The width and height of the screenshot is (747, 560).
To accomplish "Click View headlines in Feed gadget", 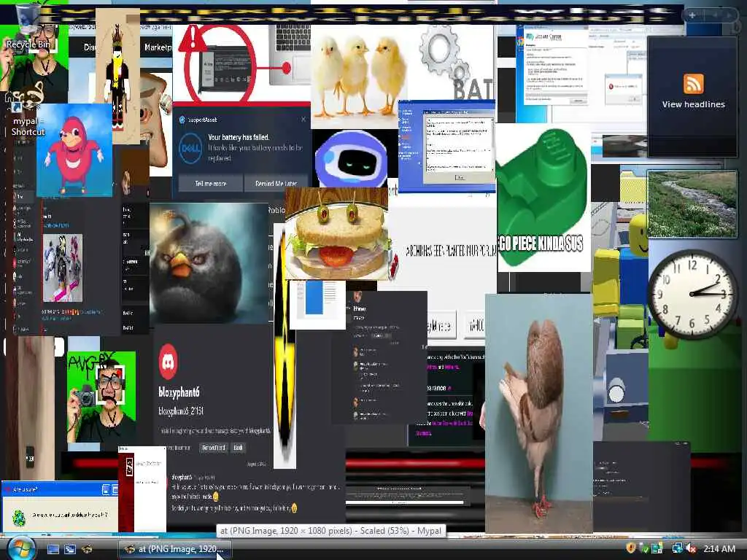I will pyautogui.click(x=693, y=104).
